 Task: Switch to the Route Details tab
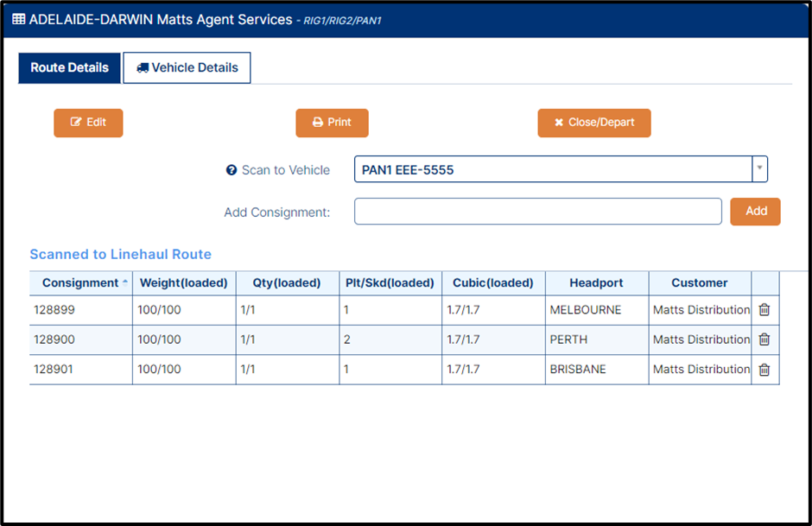(x=69, y=68)
